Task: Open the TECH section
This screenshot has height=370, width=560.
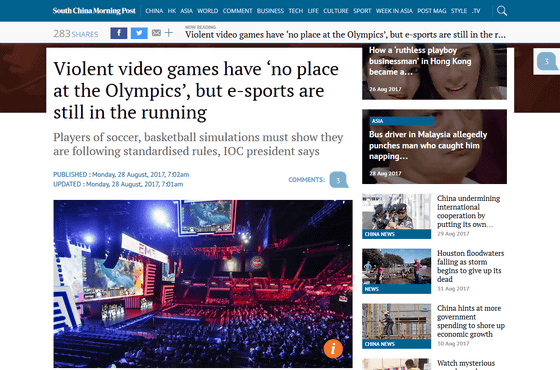Action: 296,11
